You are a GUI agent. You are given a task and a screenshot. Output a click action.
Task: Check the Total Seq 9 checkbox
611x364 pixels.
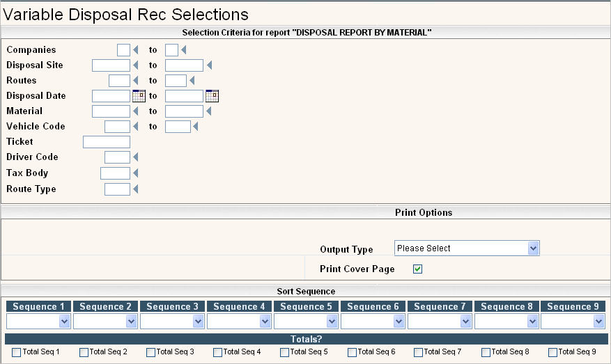(552, 352)
